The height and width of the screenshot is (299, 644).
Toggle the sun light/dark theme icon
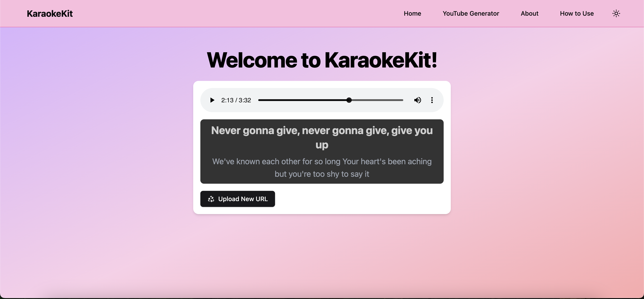click(616, 13)
